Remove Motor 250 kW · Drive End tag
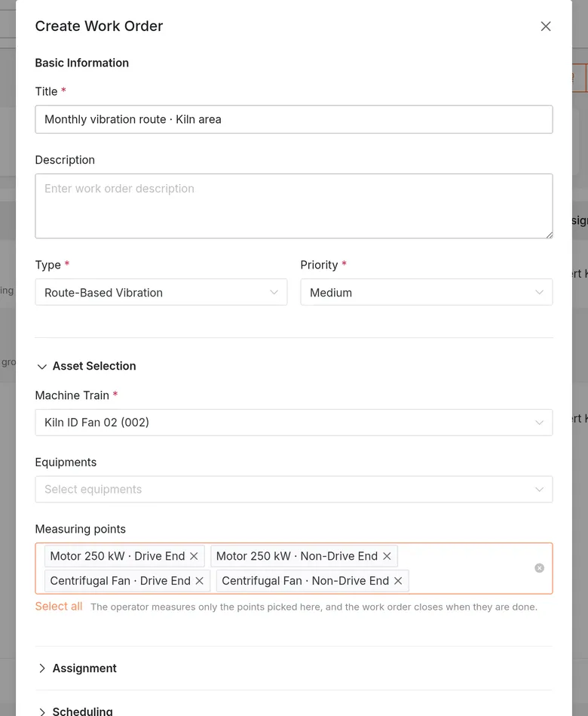 [x=194, y=556]
